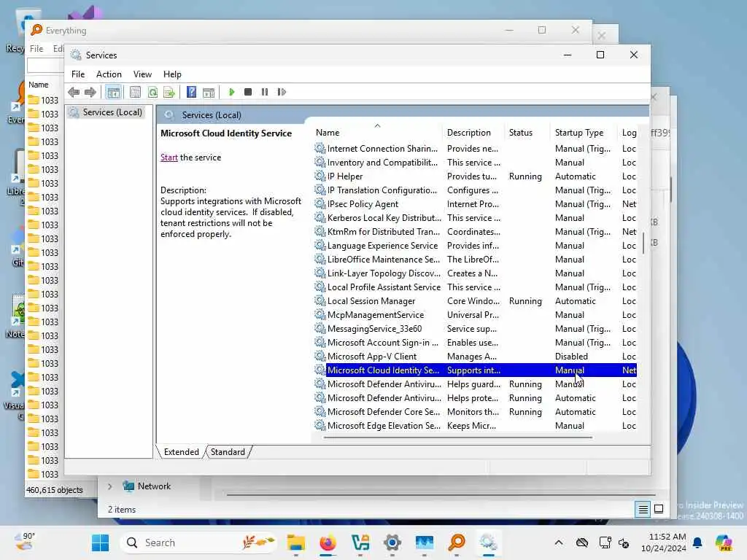Select Local Profile Assistant Service row

(475, 287)
